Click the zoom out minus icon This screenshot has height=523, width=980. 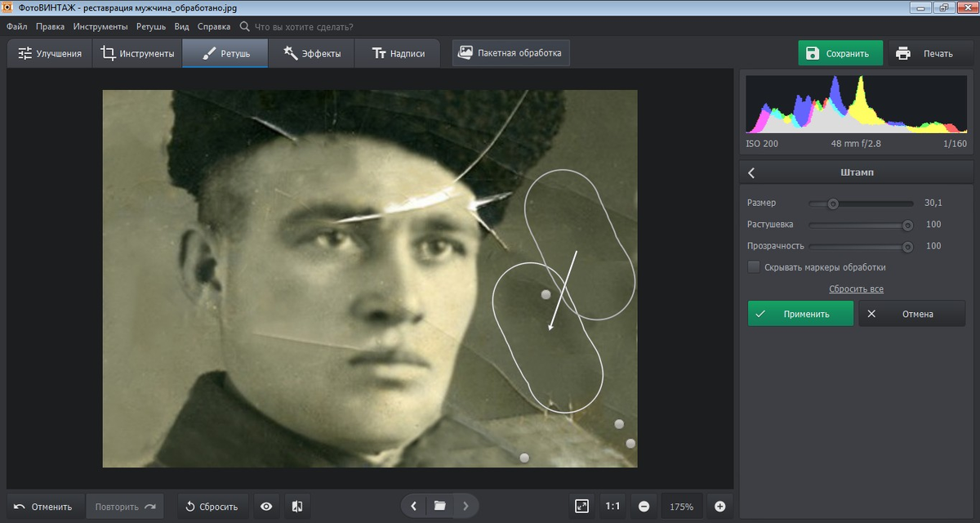(644, 507)
